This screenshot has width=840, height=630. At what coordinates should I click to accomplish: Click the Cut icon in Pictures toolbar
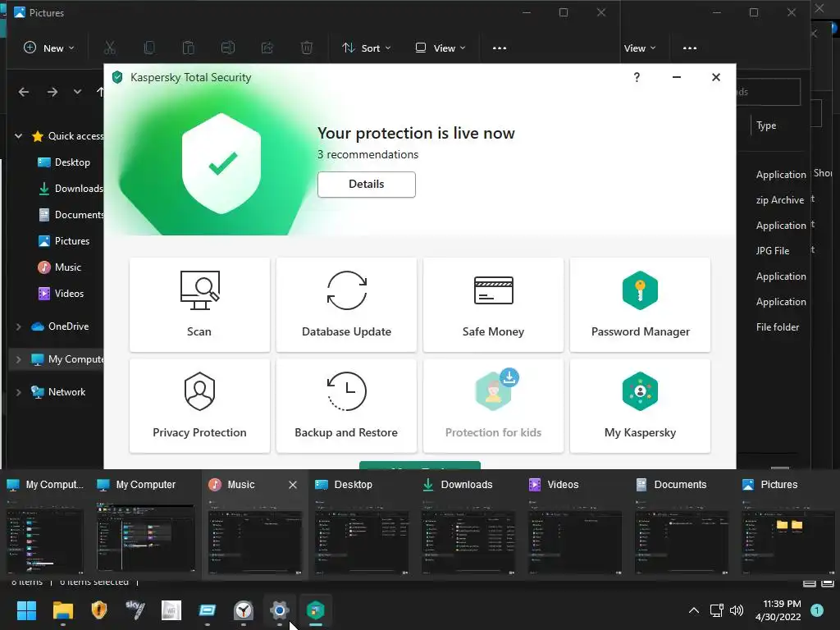110,48
